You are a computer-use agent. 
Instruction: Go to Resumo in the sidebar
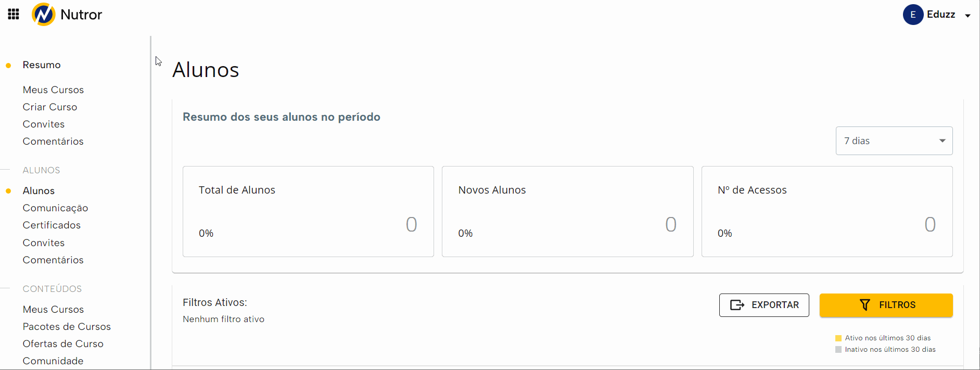(42, 65)
